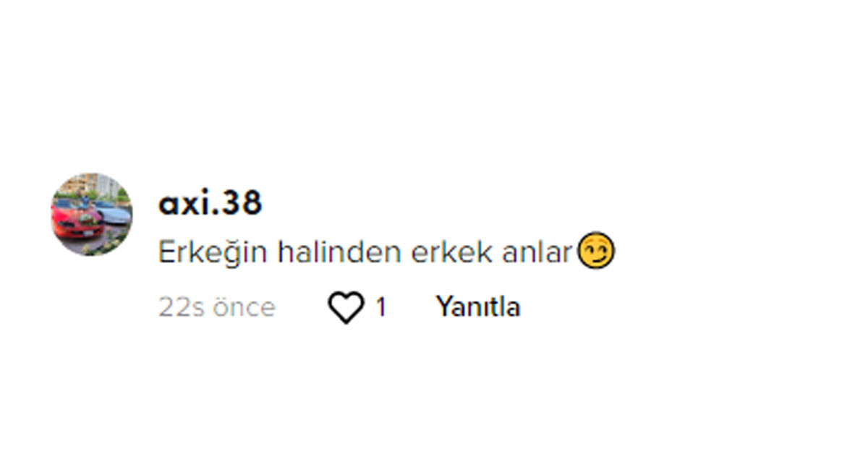Open axi.38's profile picture
Screen dimensions: 868x454
click(x=91, y=214)
